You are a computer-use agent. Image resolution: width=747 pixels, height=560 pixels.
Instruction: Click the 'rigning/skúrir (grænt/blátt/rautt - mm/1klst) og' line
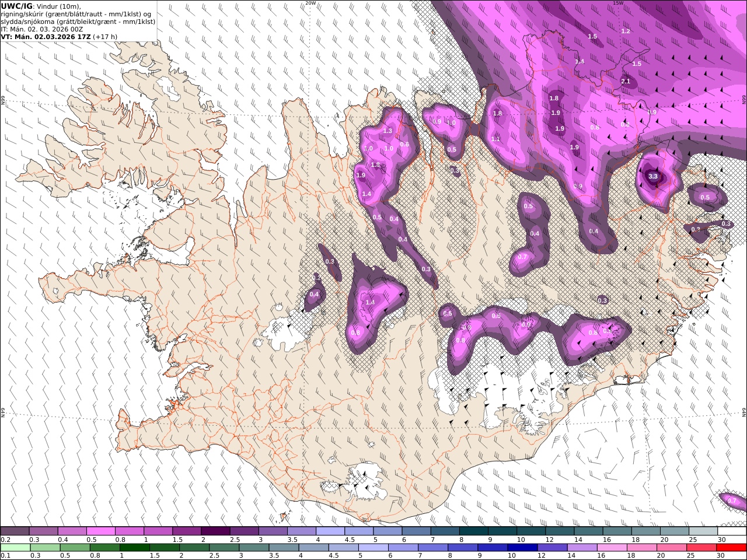(76, 14)
